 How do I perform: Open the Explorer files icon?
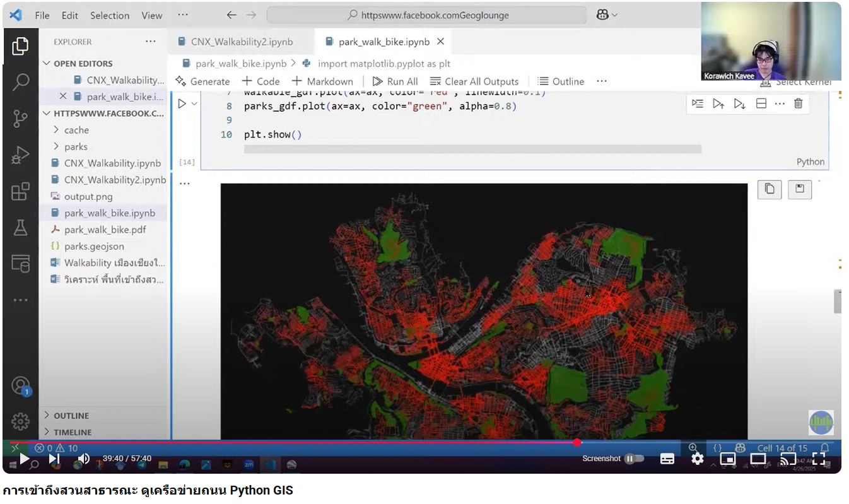click(21, 45)
